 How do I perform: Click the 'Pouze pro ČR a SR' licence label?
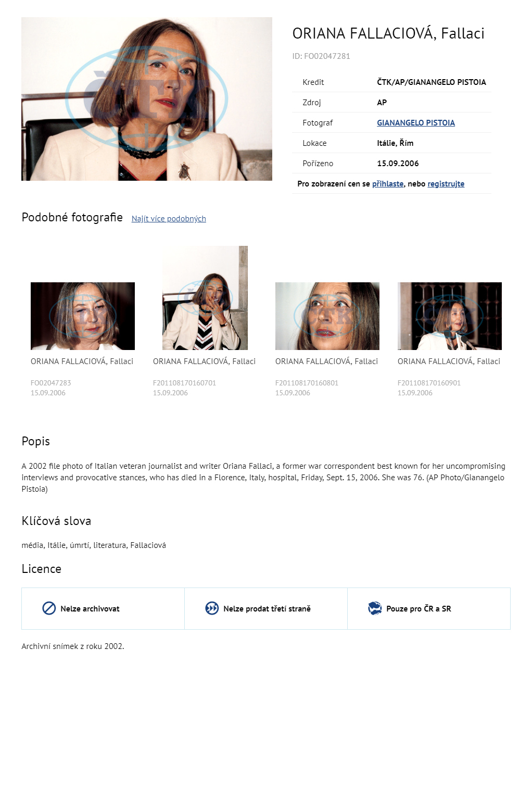419,609
